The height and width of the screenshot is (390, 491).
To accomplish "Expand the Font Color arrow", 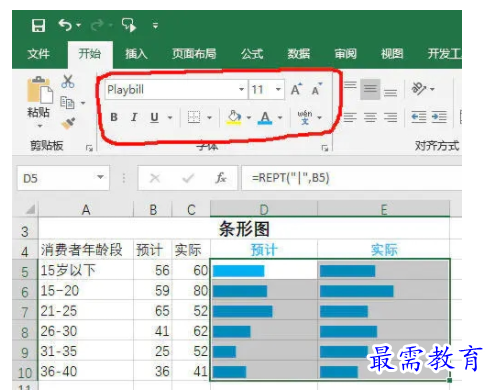I will pos(280,117).
